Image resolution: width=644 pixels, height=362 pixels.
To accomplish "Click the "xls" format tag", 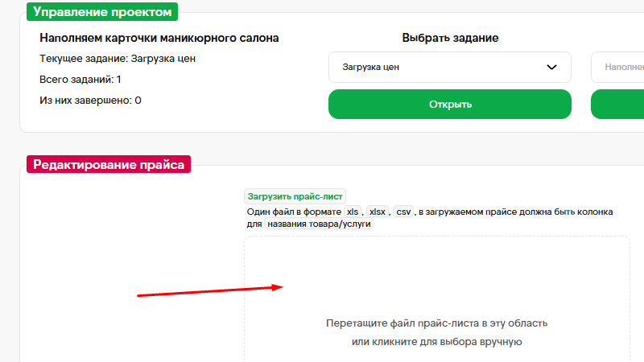I will click(353, 212).
